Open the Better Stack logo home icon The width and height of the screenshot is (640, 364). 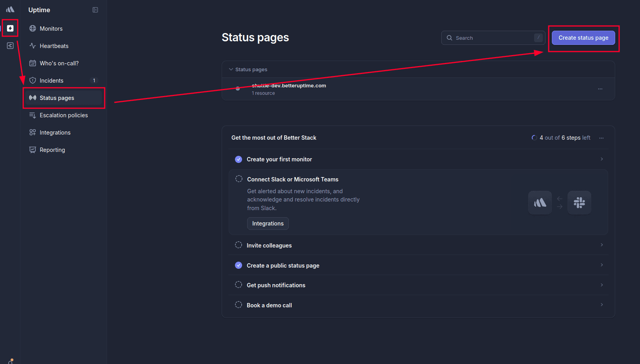coord(10,9)
